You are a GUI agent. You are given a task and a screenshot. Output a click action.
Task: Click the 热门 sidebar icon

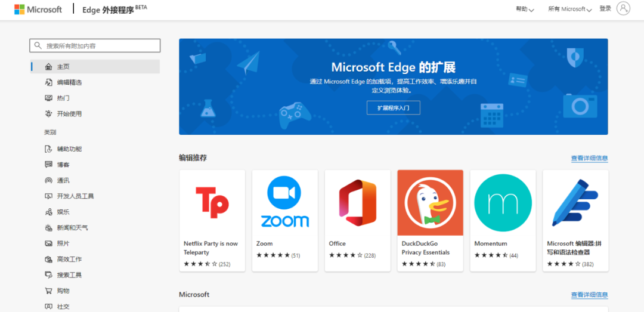click(x=48, y=98)
